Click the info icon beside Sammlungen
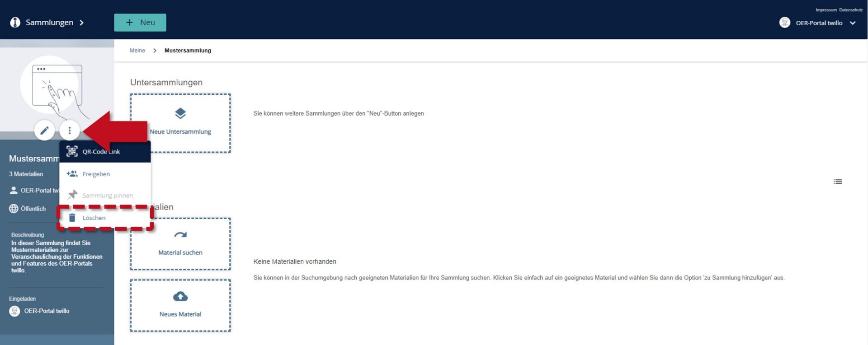The height and width of the screenshot is (345, 868). click(x=15, y=23)
